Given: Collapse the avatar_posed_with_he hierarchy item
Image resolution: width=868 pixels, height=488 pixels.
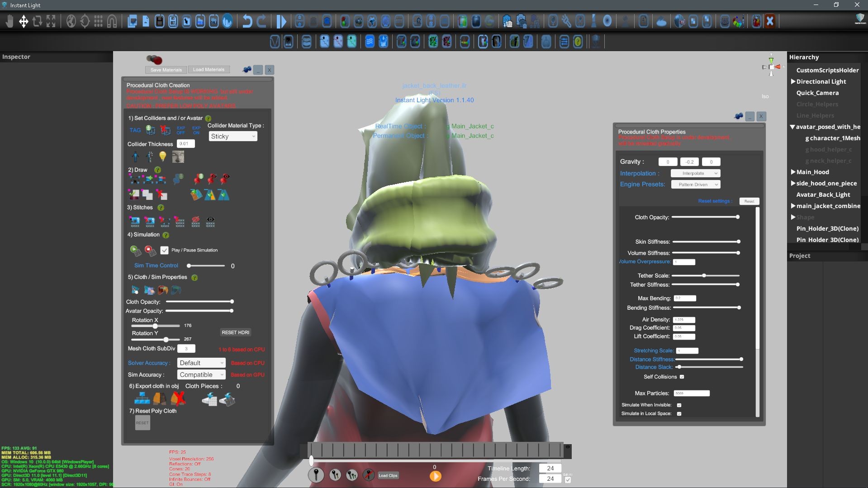Looking at the screenshot, I should click(x=792, y=127).
